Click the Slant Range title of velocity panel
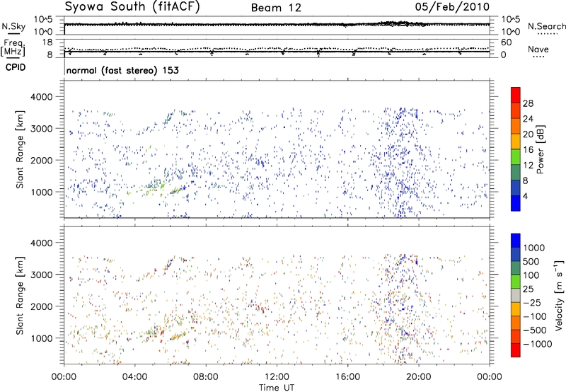The height and width of the screenshot is (392, 566). pos(20,296)
